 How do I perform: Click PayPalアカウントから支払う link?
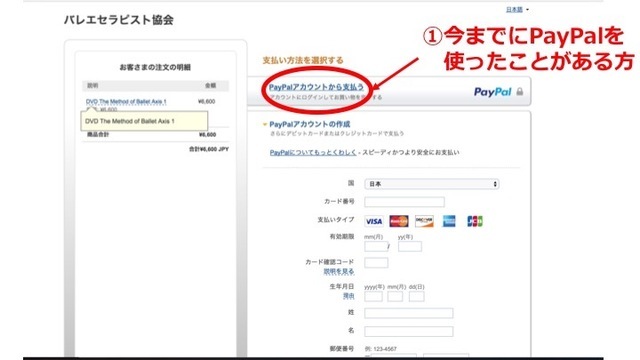[316, 87]
